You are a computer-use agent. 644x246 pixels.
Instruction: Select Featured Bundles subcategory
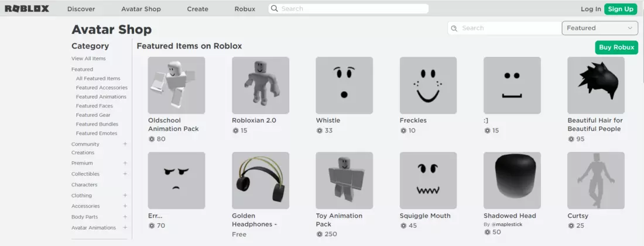97,124
